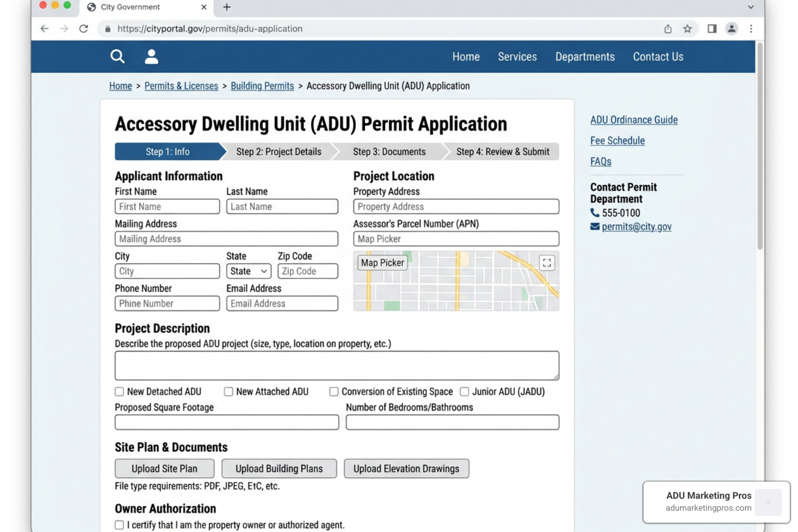Click the phone icon beside 555-0100
The height and width of the screenshot is (532, 798).
pos(595,212)
